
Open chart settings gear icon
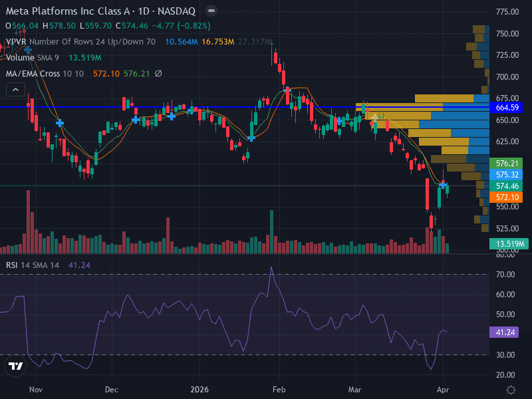coord(511,390)
